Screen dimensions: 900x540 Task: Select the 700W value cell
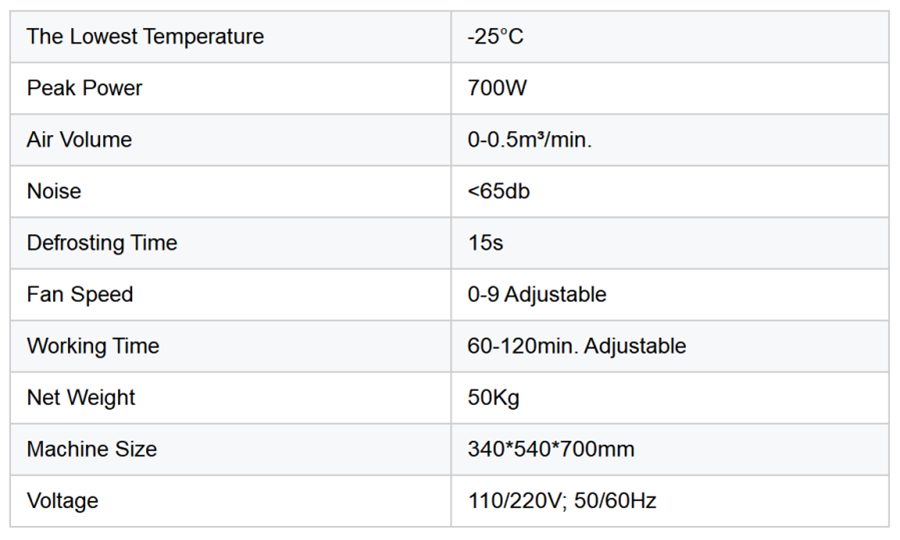pos(497,88)
